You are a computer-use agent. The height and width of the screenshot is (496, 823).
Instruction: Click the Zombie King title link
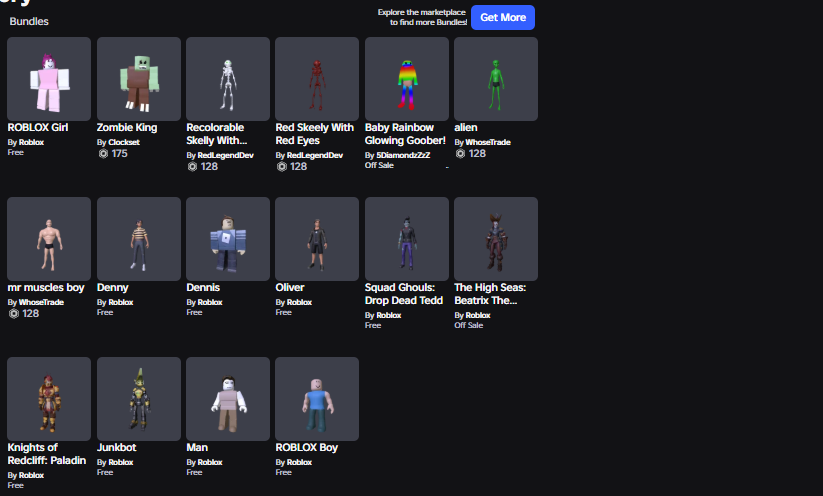click(x=127, y=128)
